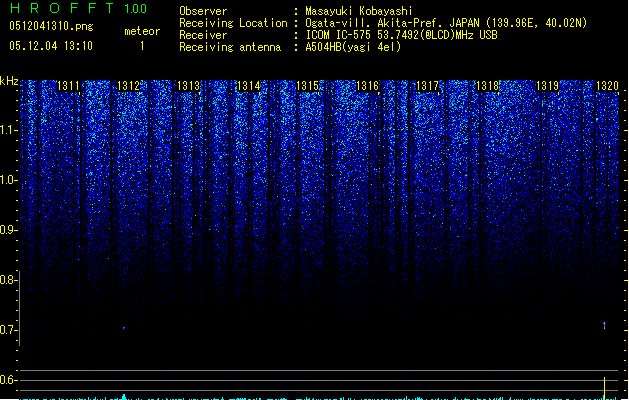This screenshot has width=629, height=400.
Task: Click the 1319 time marker
Action: [548, 86]
